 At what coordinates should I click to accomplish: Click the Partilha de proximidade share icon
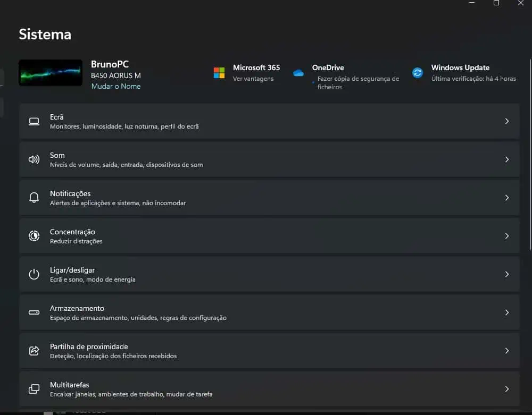tap(34, 351)
